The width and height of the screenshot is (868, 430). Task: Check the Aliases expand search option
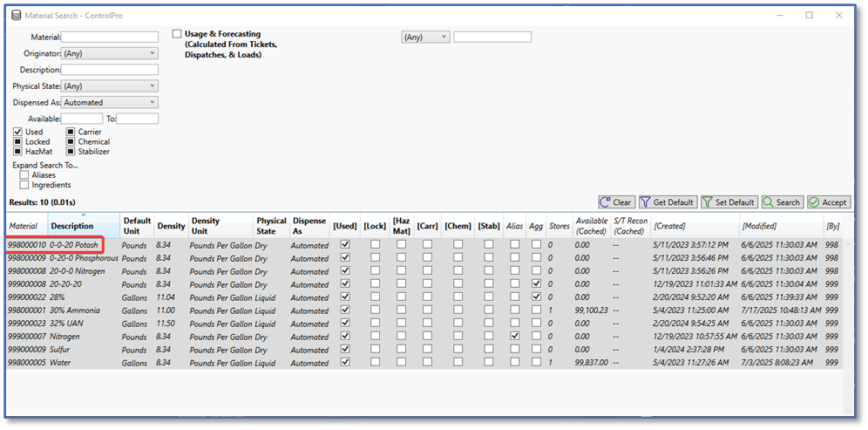tap(24, 174)
